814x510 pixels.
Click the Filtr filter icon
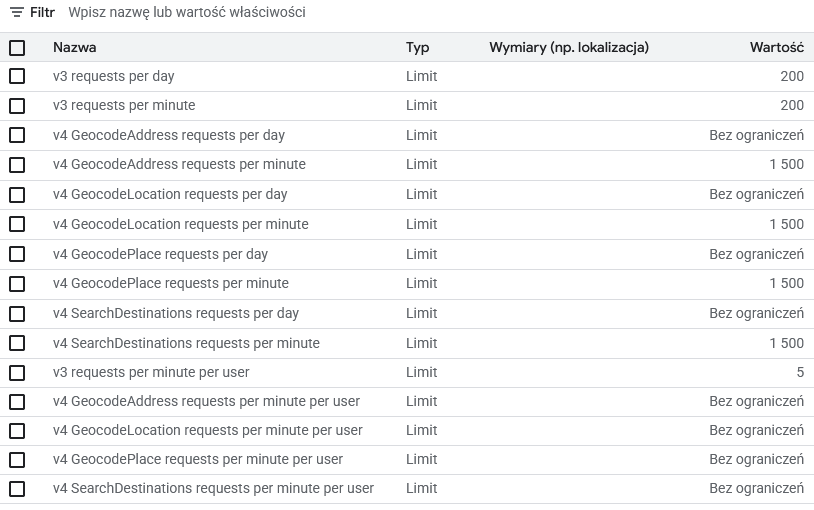(x=16, y=13)
